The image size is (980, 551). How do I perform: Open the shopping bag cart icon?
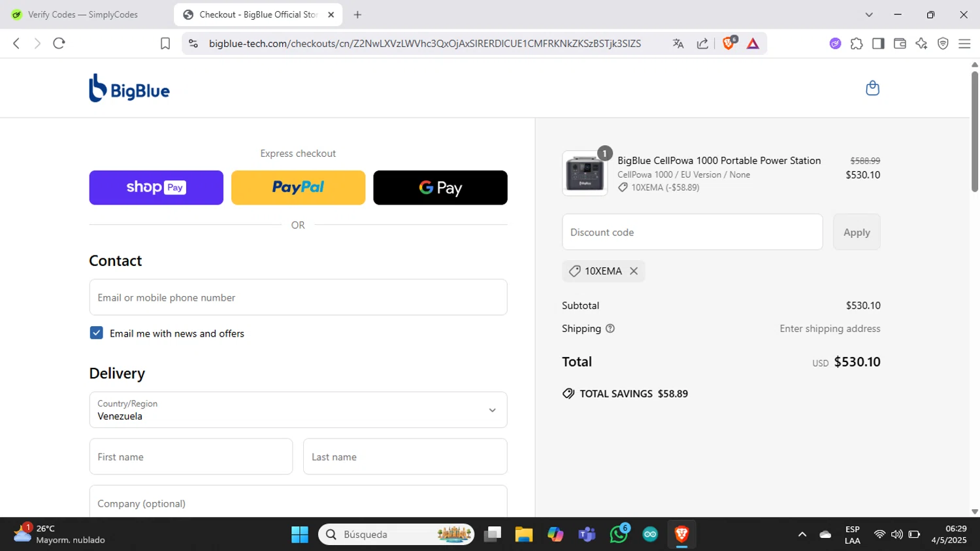point(872,88)
